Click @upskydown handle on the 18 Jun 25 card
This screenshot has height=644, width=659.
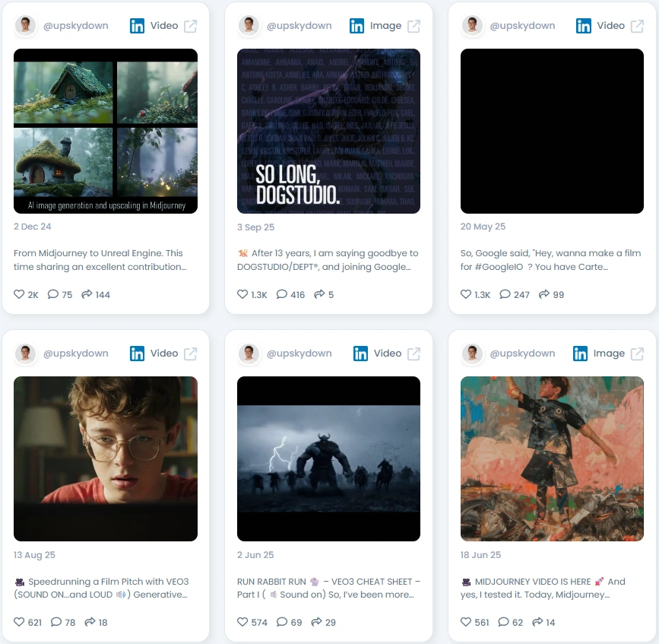point(522,353)
